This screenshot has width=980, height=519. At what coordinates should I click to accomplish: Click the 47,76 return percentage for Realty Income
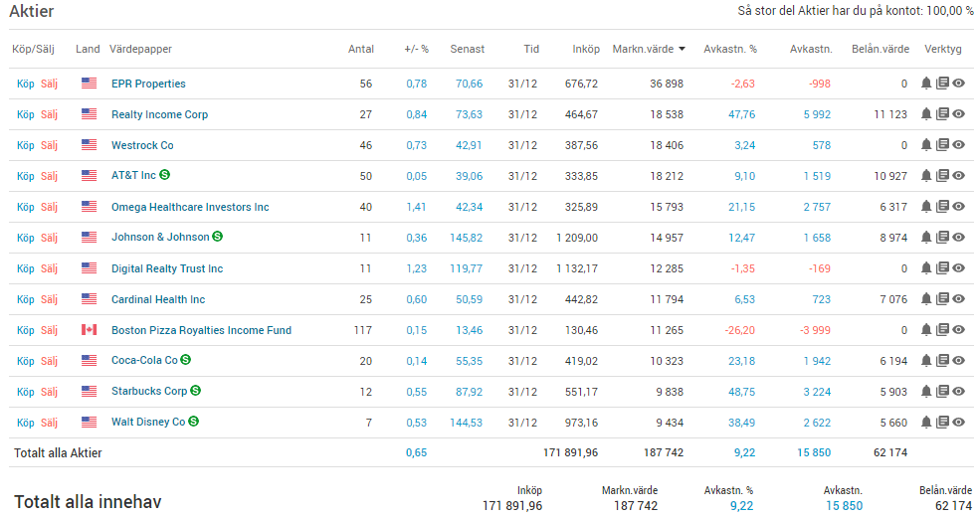741,114
